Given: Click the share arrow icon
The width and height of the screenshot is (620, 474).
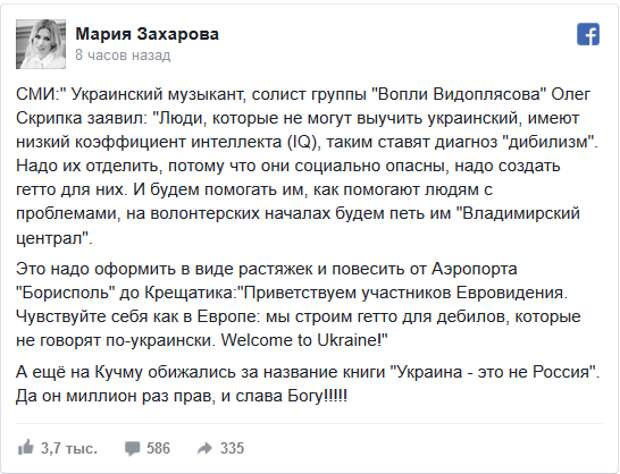Looking at the screenshot, I should [204, 448].
